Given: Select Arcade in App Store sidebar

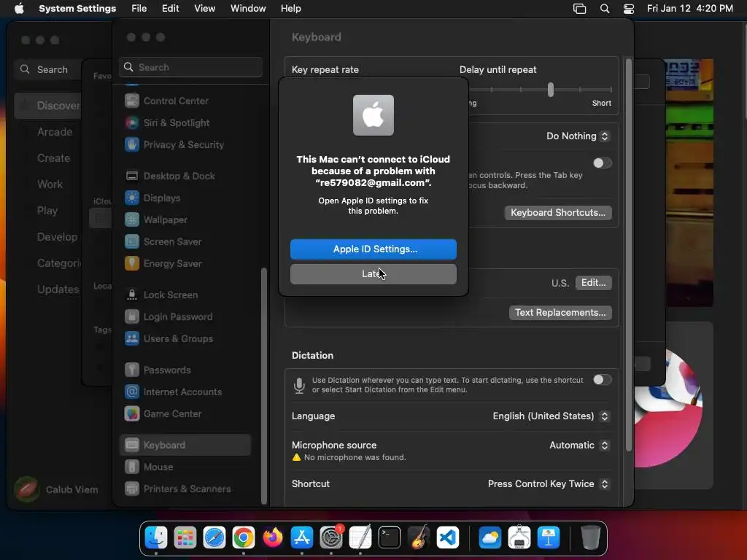Looking at the screenshot, I should (x=55, y=132).
